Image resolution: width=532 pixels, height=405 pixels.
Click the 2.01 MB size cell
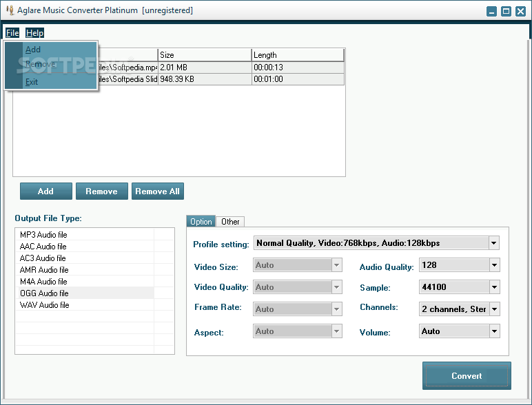point(205,67)
